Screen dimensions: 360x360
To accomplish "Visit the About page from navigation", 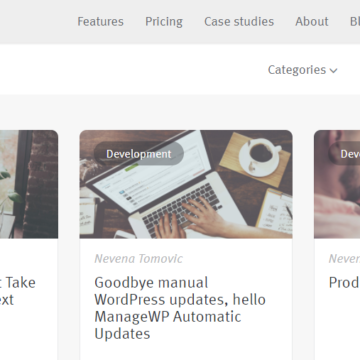I will 312,22.
